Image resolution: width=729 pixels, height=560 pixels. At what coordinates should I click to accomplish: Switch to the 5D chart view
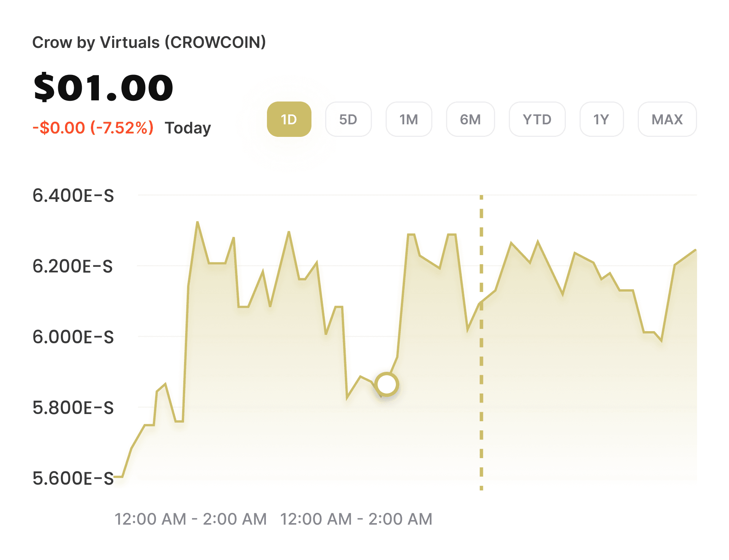(348, 119)
